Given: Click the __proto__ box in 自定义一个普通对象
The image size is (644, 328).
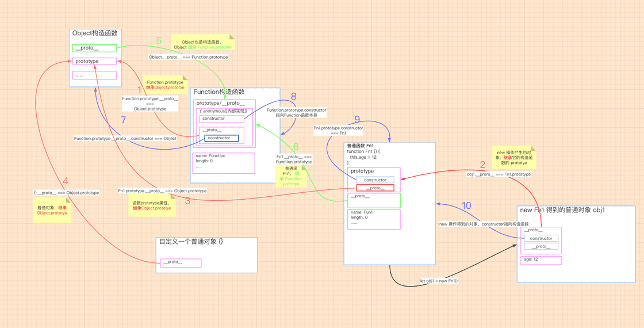Looking at the screenshot, I should click(x=181, y=263).
